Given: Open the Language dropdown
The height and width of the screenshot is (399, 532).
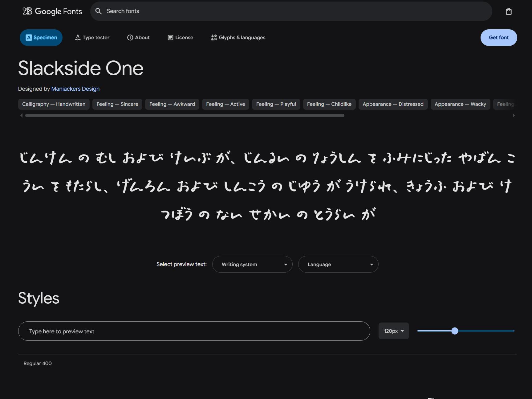Looking at the screenshot, I should [x=338, y=264].
